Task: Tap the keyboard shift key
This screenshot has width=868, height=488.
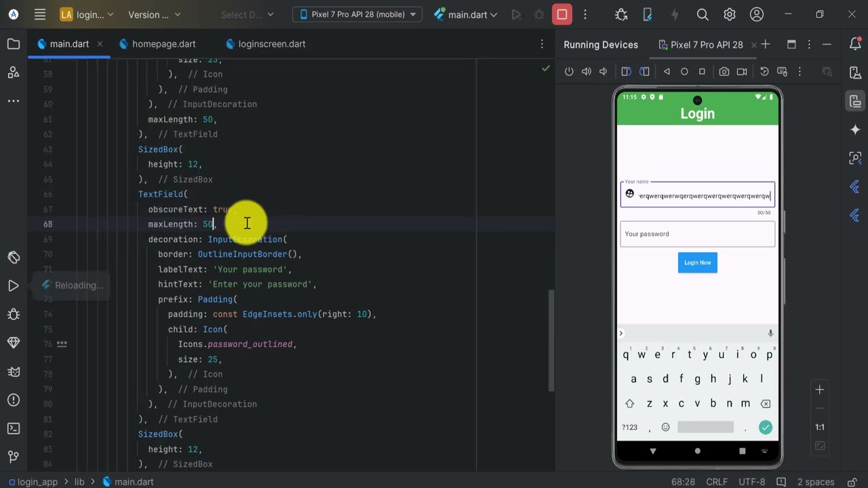Action: click(629, 403)
